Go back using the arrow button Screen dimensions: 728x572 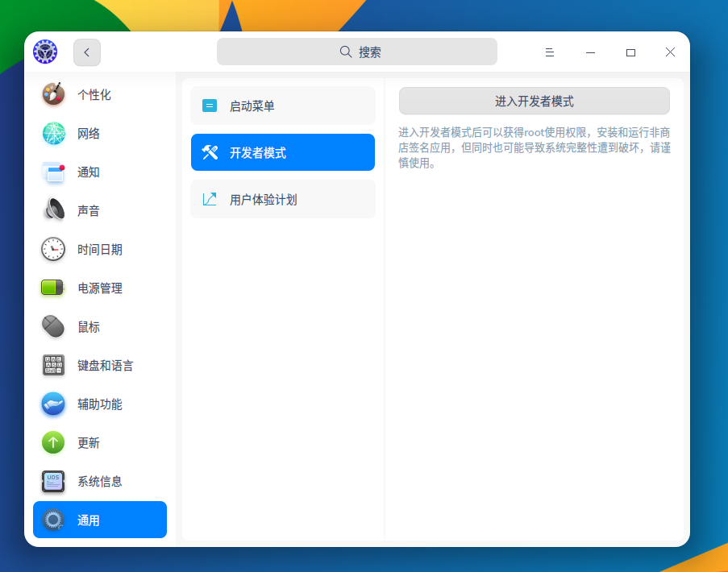pyautogui.click(x=86, y=52)
